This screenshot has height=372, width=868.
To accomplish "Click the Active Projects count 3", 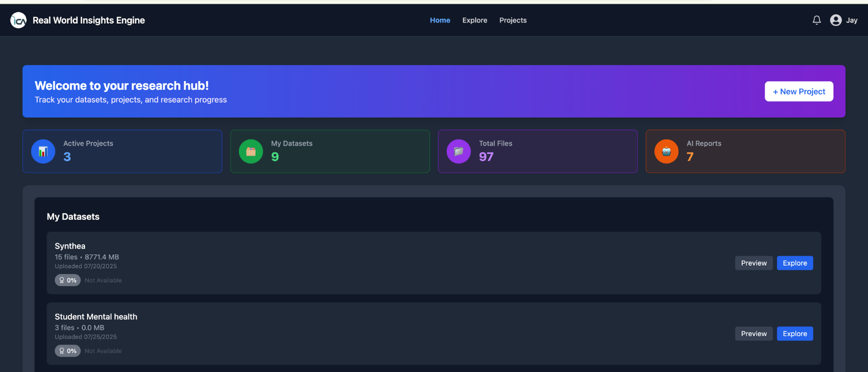I will [67, 157].
